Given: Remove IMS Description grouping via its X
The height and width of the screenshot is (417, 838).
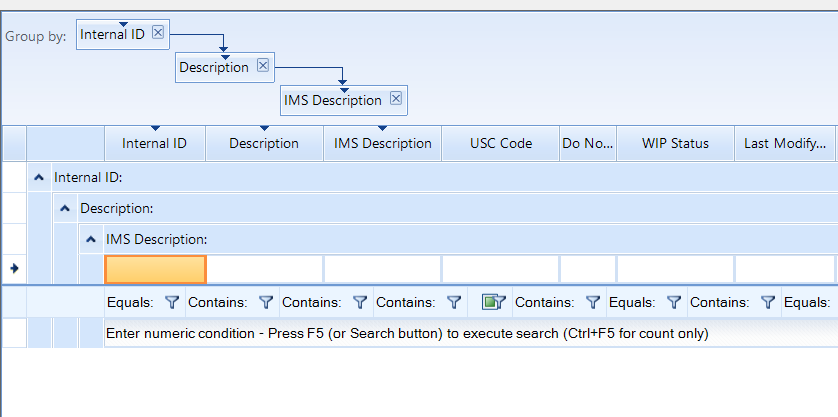Looking at the screenshot, I should tap(396, 99).
